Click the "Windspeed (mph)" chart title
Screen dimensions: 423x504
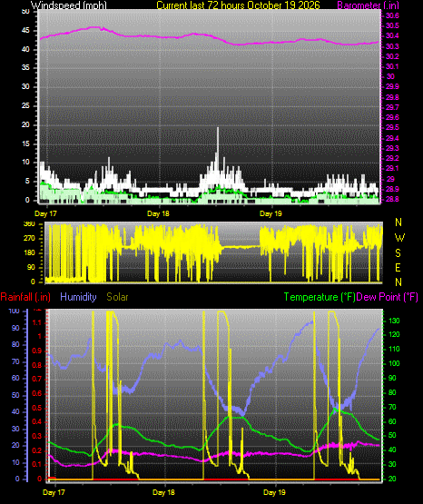click(68, 5)
